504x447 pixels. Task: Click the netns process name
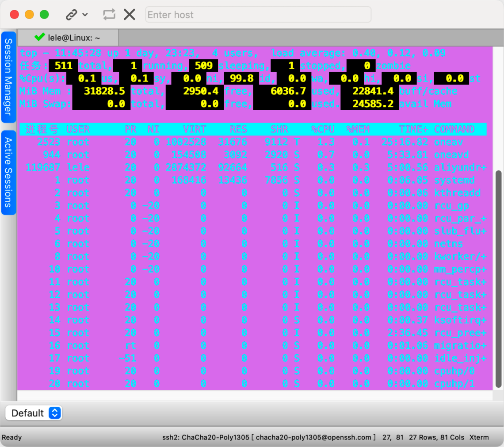(448, 243)
